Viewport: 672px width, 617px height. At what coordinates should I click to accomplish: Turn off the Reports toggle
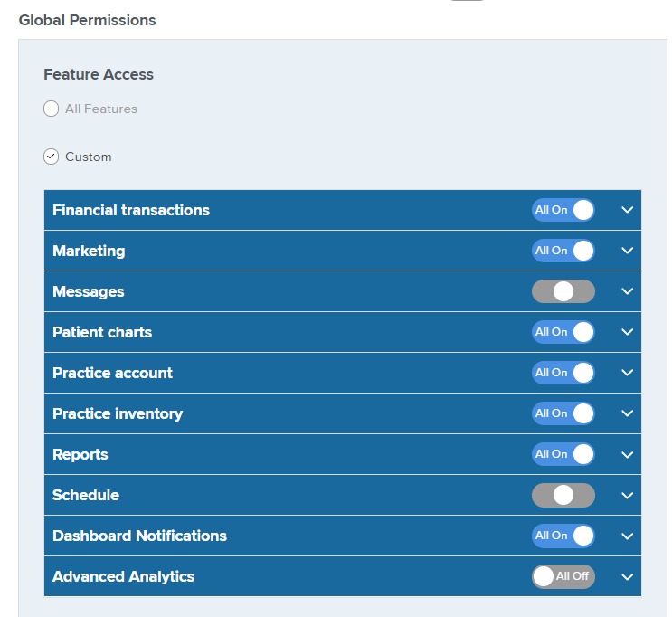[563, 454]
